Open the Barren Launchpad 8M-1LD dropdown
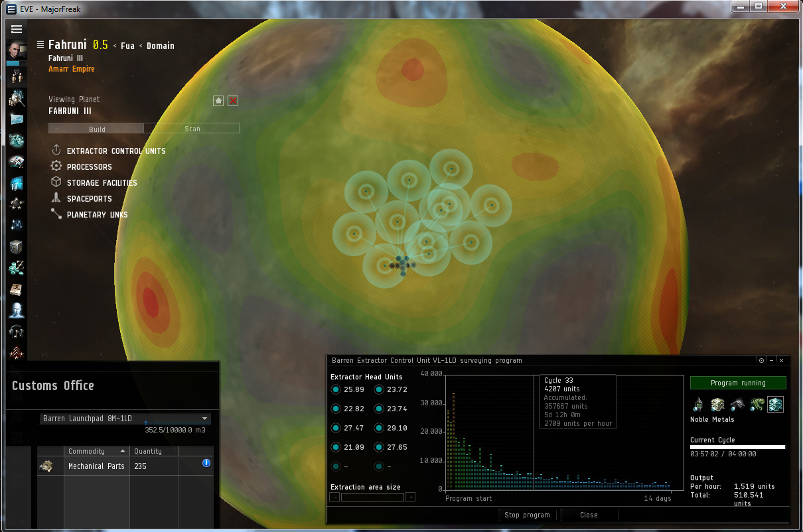The height and width of the screenshot is (532, 803). pyautogui.click(x=125, y=419)
